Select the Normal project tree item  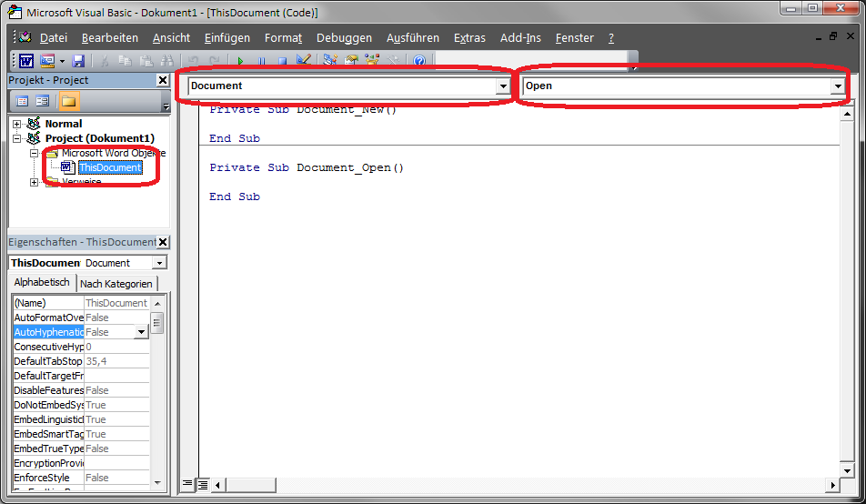(x=64, y=124)
